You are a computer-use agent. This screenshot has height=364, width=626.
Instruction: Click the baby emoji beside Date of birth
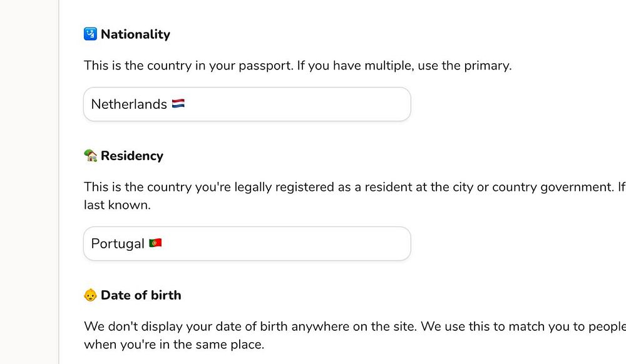(x=90, y=295)
